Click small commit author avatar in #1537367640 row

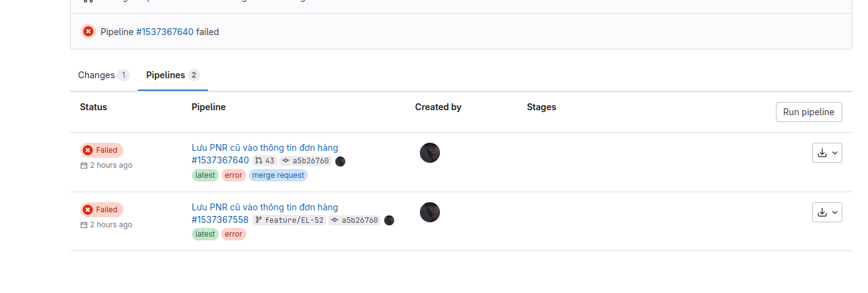[340, 161]
